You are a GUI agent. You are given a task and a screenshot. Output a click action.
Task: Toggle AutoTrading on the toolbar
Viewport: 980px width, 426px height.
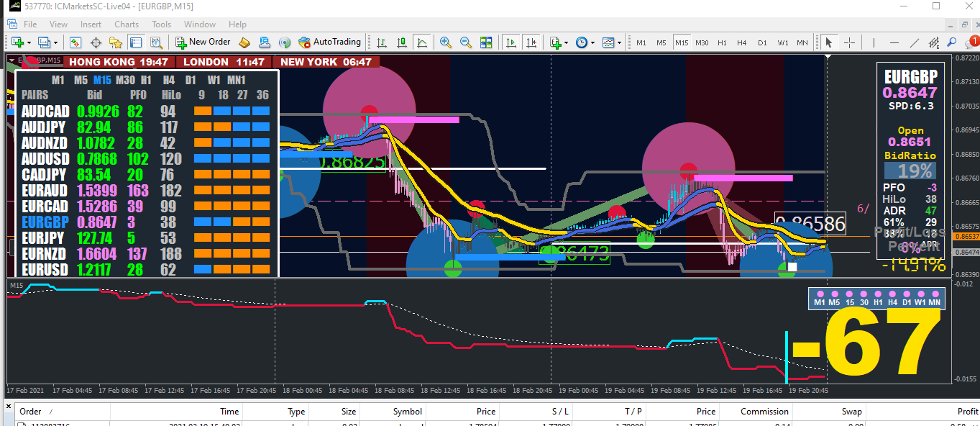[329, 42]
